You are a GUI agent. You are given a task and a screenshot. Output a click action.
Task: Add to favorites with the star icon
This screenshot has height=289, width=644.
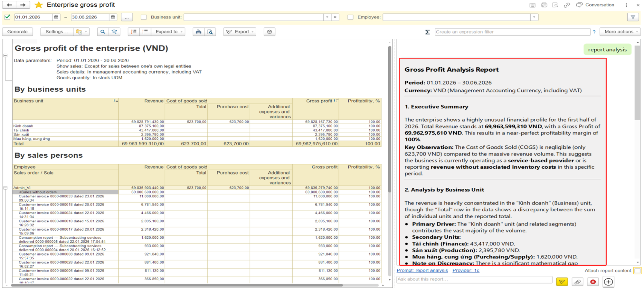coord(39,5)
